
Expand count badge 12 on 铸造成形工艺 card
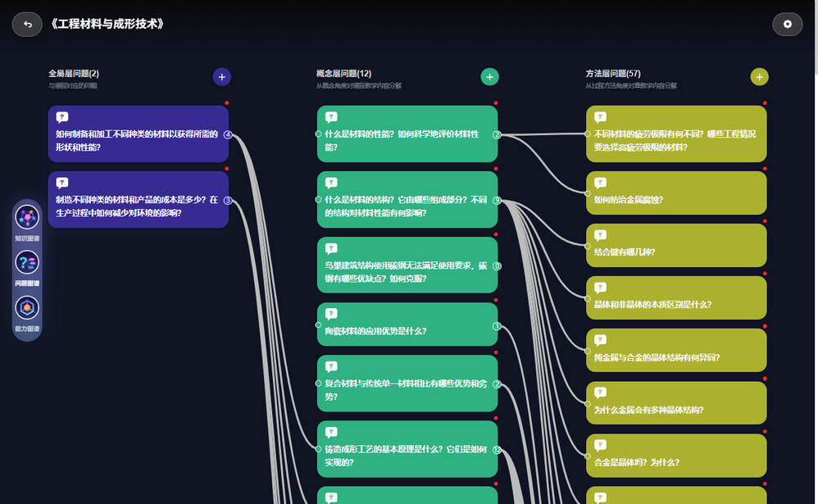[497, 450]
